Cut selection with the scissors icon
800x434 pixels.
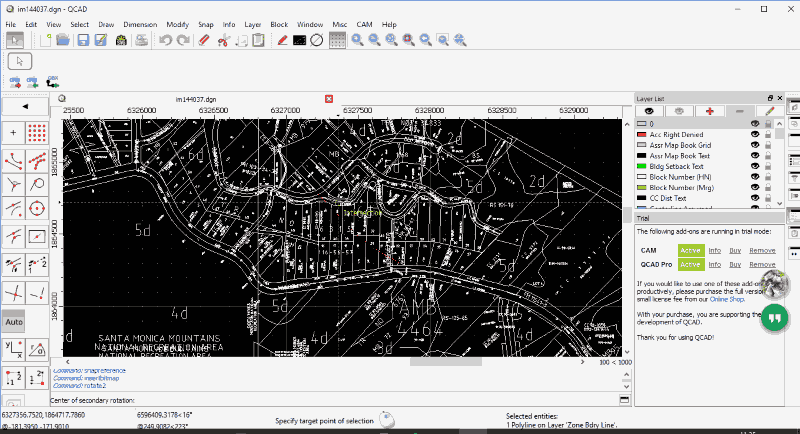click(223, 40)
